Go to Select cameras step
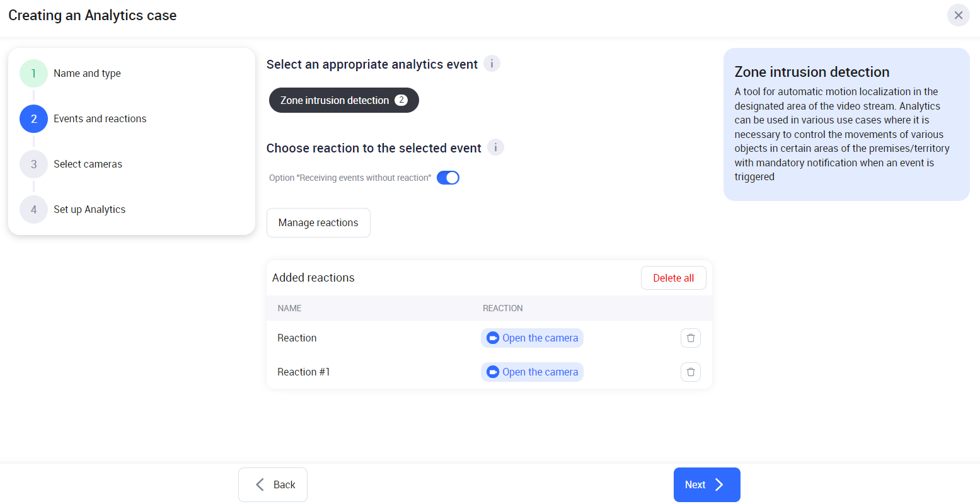This screenshot has width=980, height=504. [x=88, y=164]
